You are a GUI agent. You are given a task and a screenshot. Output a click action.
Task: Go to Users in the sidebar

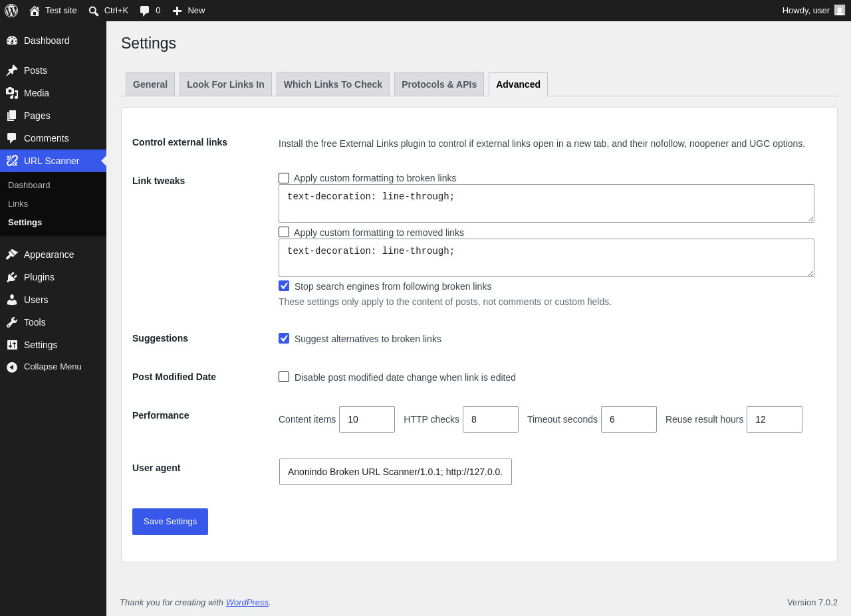(x=53, y=300)
